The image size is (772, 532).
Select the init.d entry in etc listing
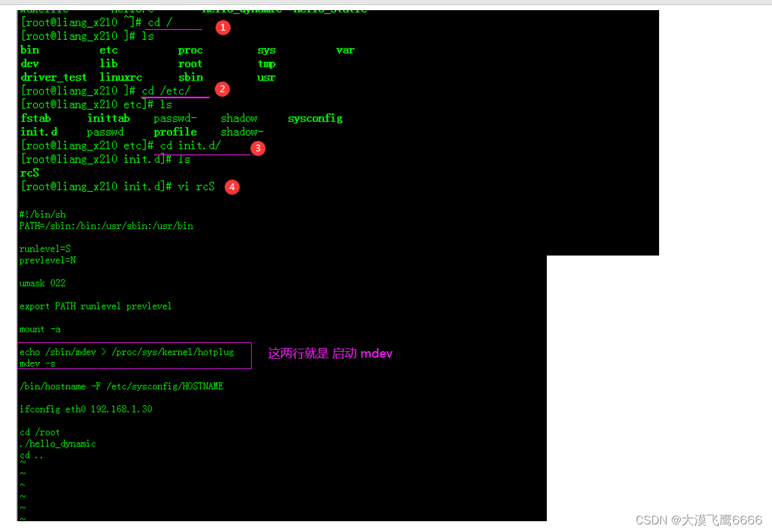(x=38, y=131)
